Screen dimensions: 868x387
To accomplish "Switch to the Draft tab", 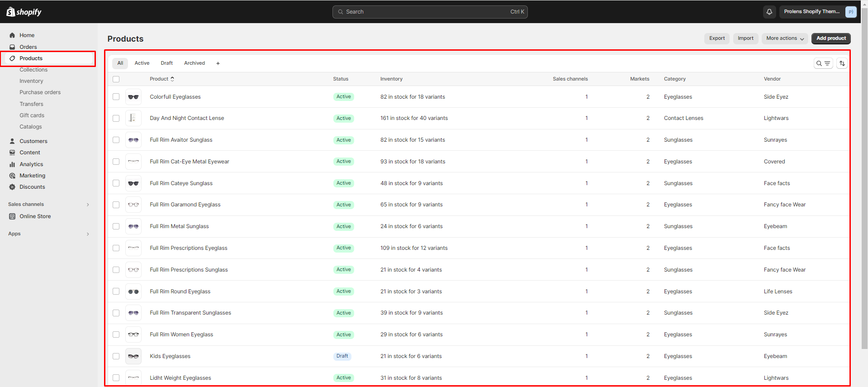I will point(166,63).
